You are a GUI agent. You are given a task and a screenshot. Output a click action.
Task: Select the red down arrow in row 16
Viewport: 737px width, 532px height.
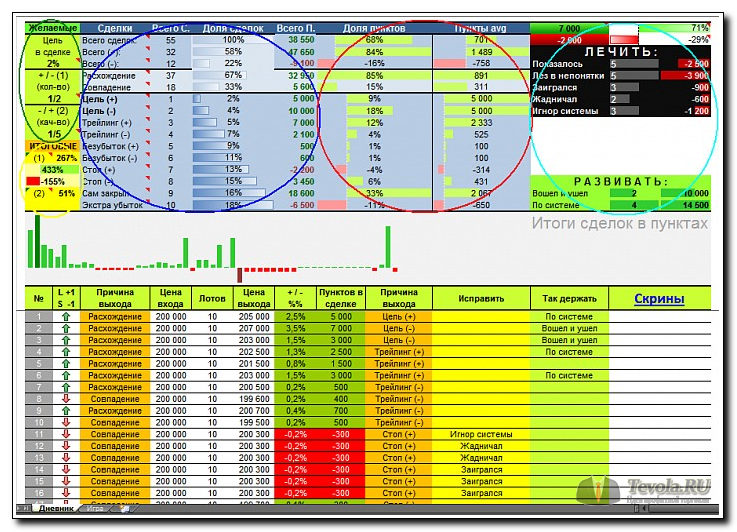pos(65,493)
